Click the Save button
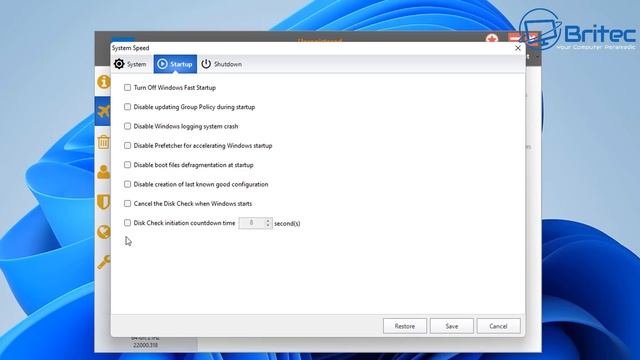Viewport: 640px width, 360px height. 451,326
